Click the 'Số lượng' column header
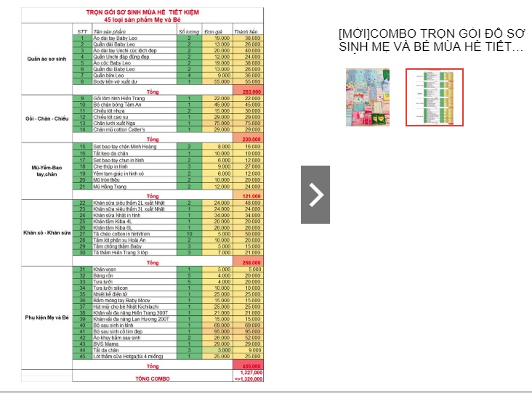The height and width of the screenshot is (393, 532). [x=189, y=31]
